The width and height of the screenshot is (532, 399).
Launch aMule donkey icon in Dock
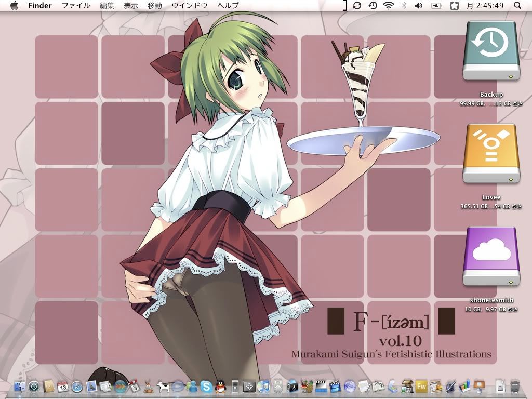(149, 387)
